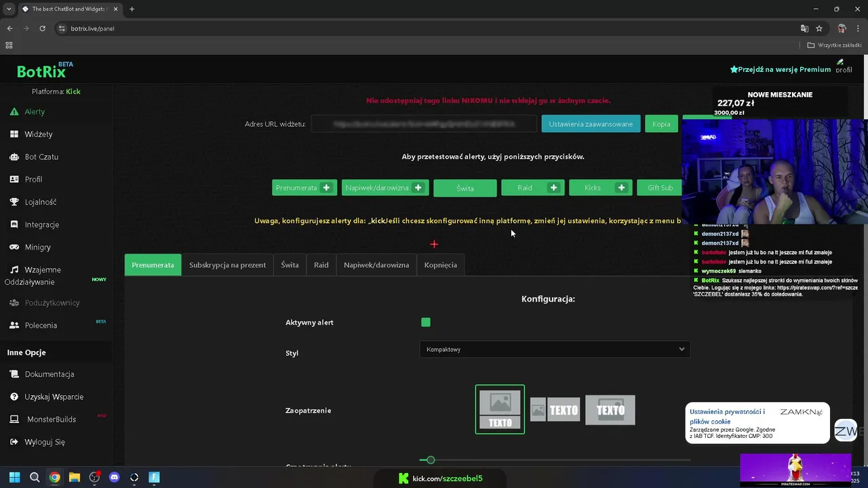Switch to Napiwek/darowizna tab
Image resolution: width=868 pixels, height=488 pixels.
click(x=376, y=265)
